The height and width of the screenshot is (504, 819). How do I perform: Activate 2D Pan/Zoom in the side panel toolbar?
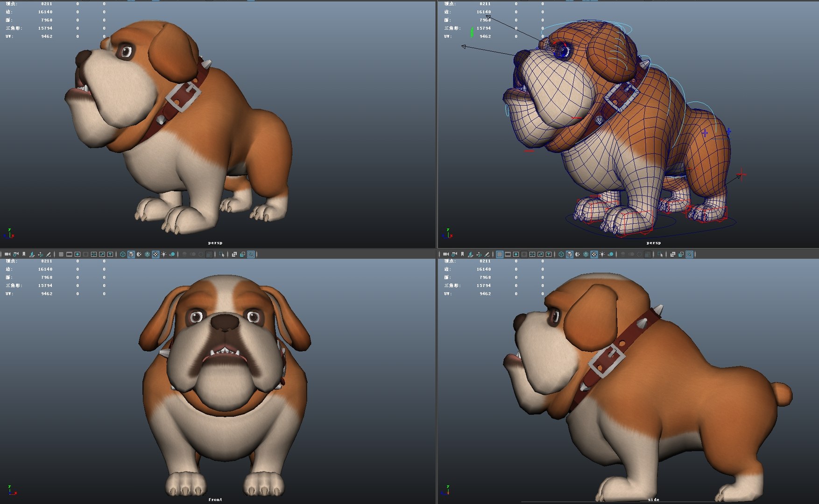[x=479, y=254]
